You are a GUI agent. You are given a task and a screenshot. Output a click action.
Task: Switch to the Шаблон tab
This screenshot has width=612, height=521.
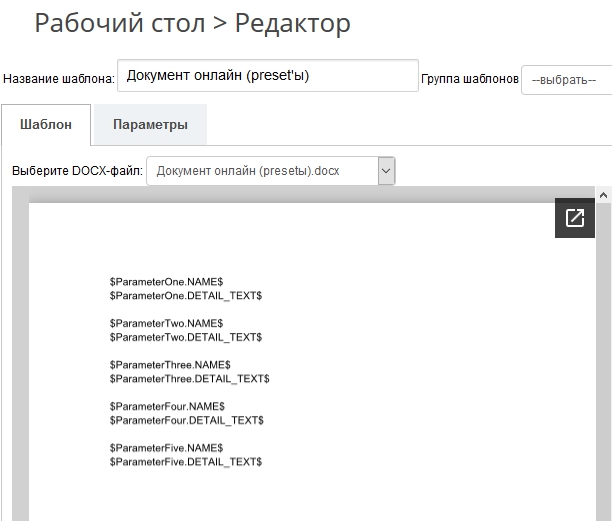[46, 125]
